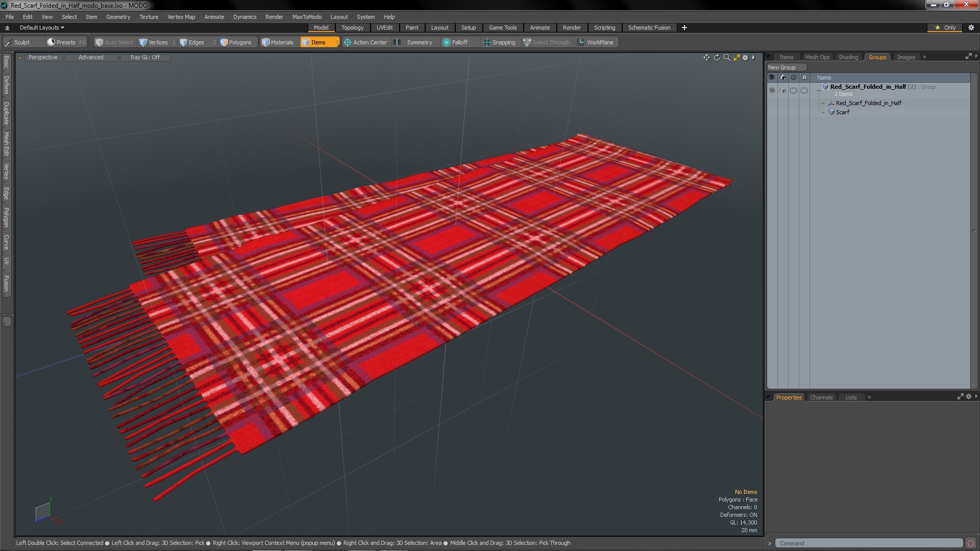Toggle render camera icon for group row
Screen dimensions: 980x551
click(783, 90)
